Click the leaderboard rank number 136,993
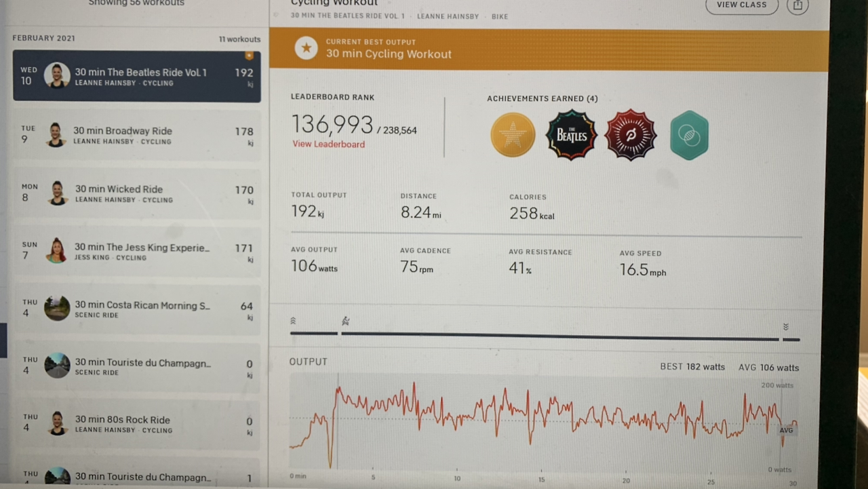This screenshot has width=868, height=489. tap(332, 125)
